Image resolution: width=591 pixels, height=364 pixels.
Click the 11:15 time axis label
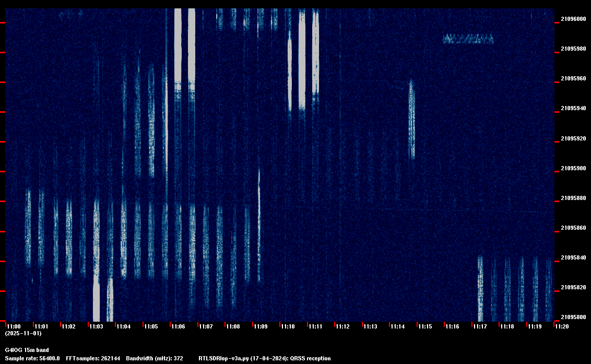[x=425, y=326]
